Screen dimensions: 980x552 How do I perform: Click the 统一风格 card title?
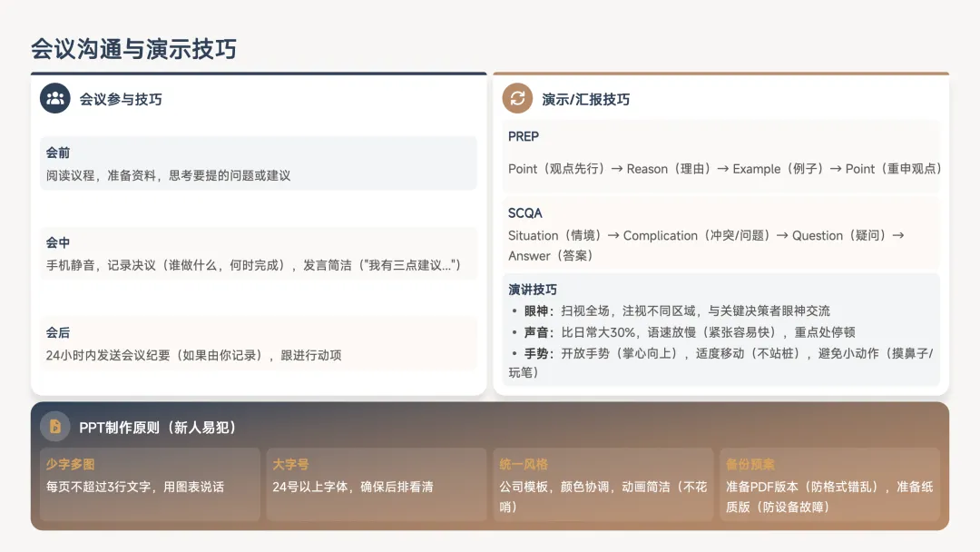tap(524, 465)
